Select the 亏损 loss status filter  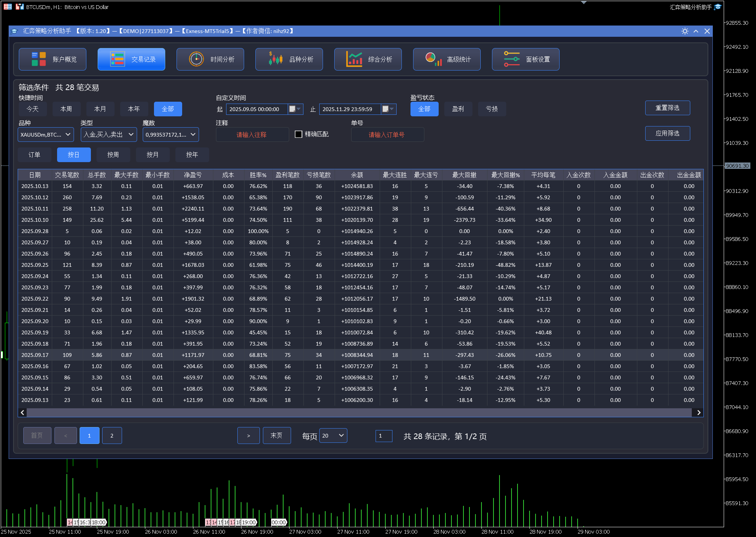[492, 109]
